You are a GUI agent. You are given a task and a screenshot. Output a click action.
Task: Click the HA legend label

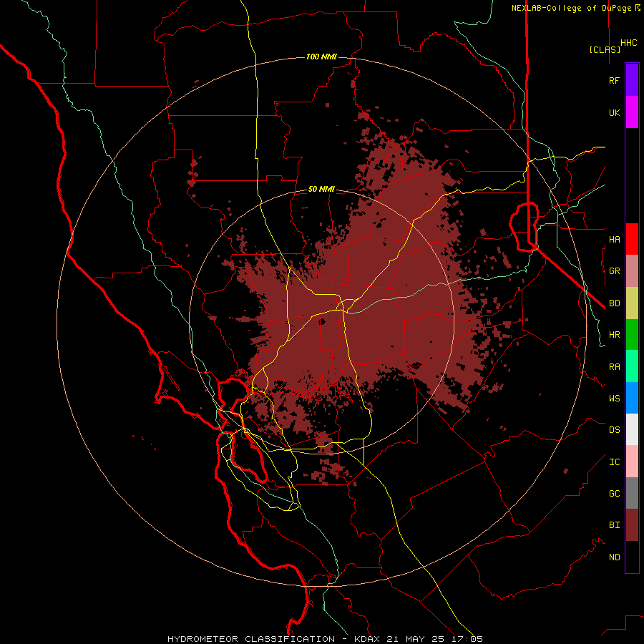tap(614, 239)
